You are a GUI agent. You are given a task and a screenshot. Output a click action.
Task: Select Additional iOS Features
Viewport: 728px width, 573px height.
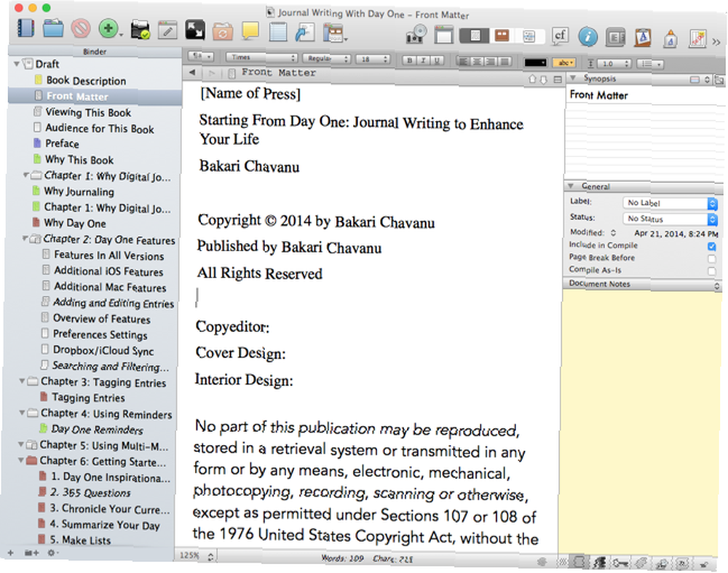[x=108, y=271]
